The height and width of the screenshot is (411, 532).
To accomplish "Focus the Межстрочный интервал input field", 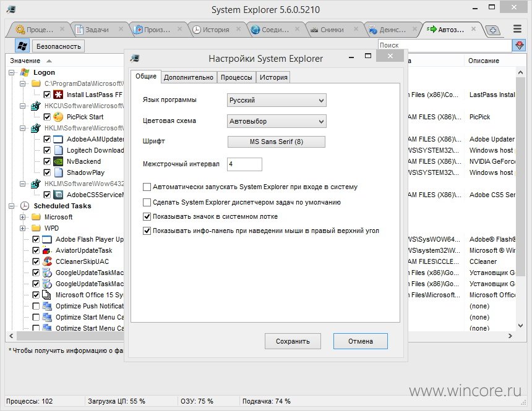I will (244, 164).
